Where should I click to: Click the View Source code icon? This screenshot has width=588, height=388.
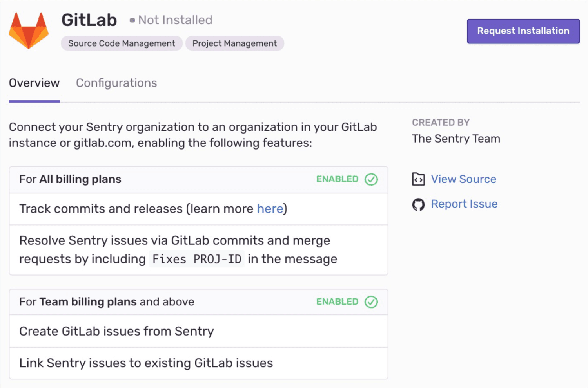tap(418, 179)
